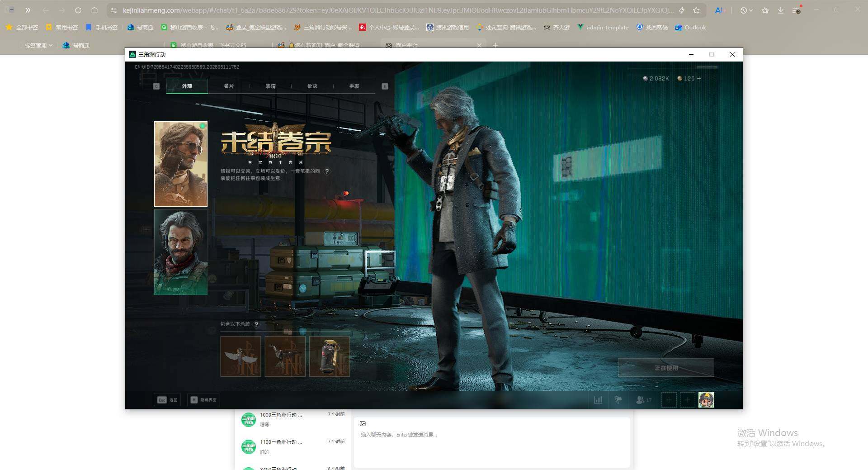Viewport: 868px width, 470px height.
Task: Click the lightning speed-mode icon in address bar
Action: (682, 10)
